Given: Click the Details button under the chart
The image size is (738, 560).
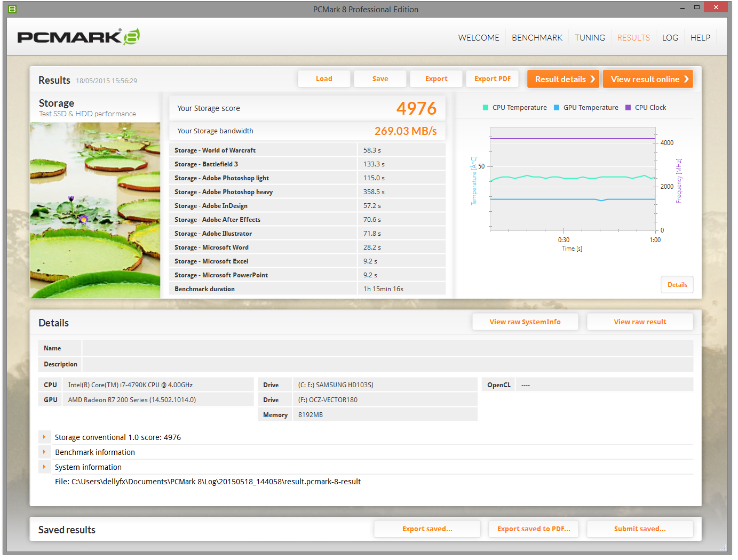Looking at the screenshot, I should tap(677, 285).
